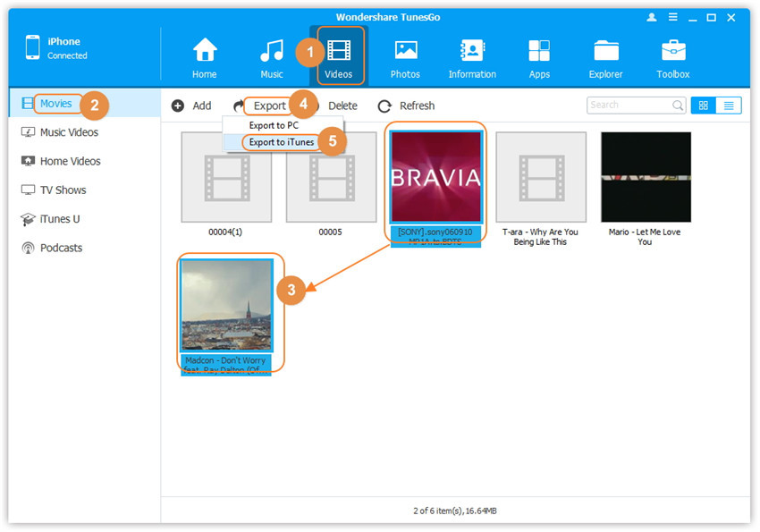The height and width of the screenshot is (532, 760).
Task: Go to the Information section
Action: (x=472, y=57)
